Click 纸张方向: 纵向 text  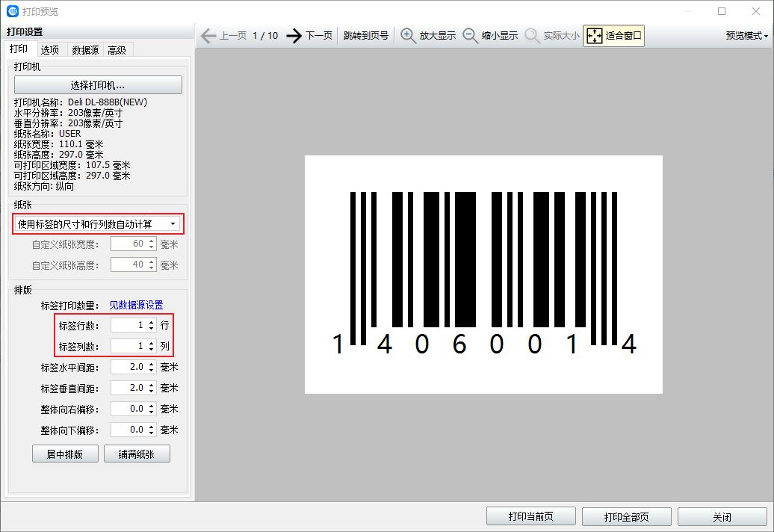(44, 186)
